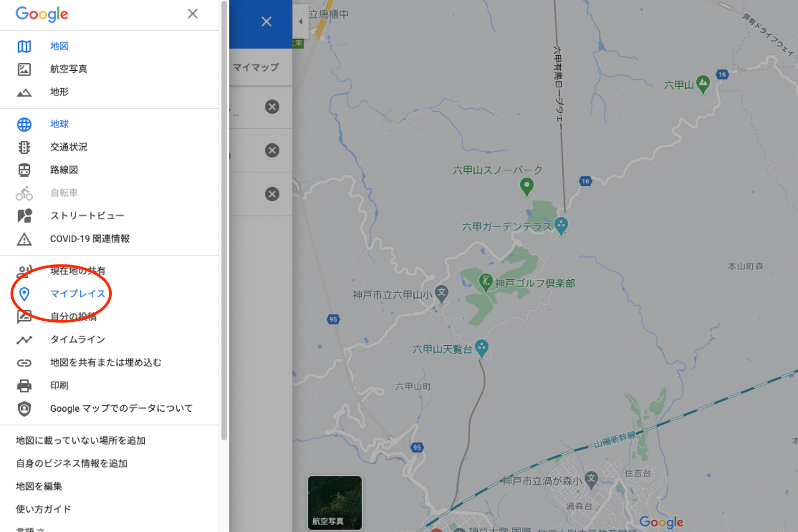Screen dimensions: 798x532
Task: Click the train transit icon
Action: (x=24, y=170)
